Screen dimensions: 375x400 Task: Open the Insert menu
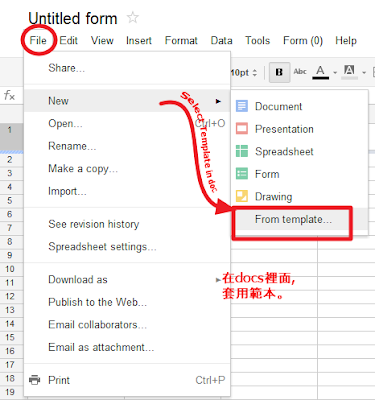point(139,41)
